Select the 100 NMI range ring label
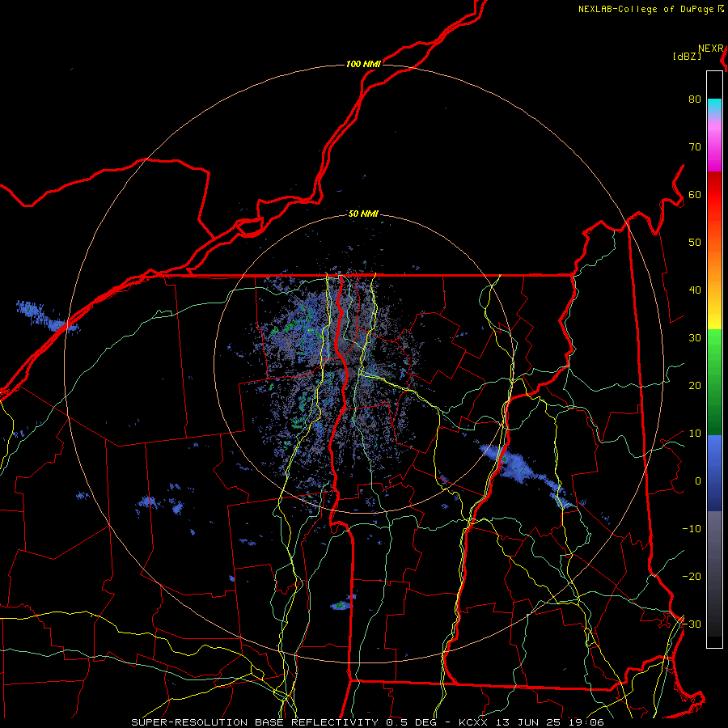Image resolution: width=728 pixels, height=728 pixels. coord(363,64)
